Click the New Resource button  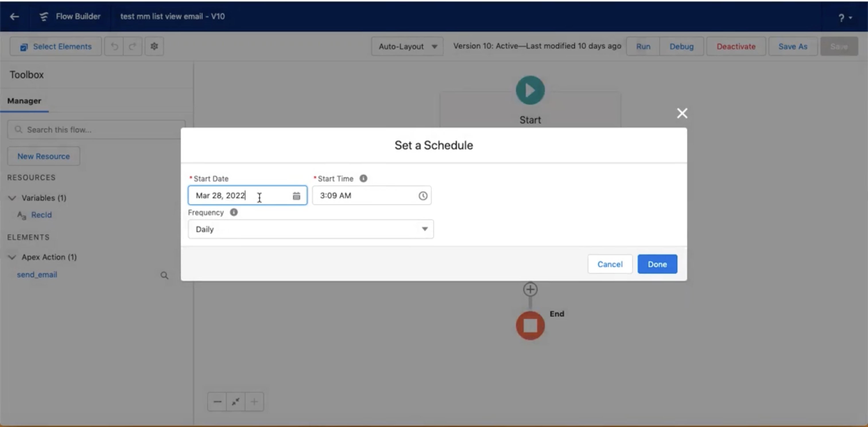tap(44, 156)
